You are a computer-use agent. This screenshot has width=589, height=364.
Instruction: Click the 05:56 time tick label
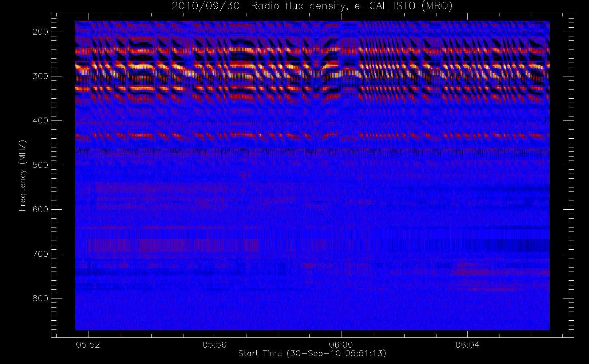tap(214, 345)
